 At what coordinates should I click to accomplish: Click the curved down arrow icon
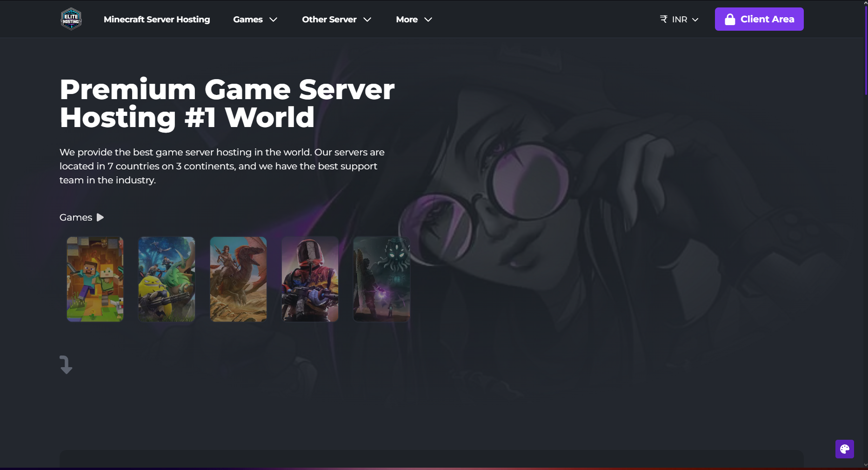click(66, 364)
